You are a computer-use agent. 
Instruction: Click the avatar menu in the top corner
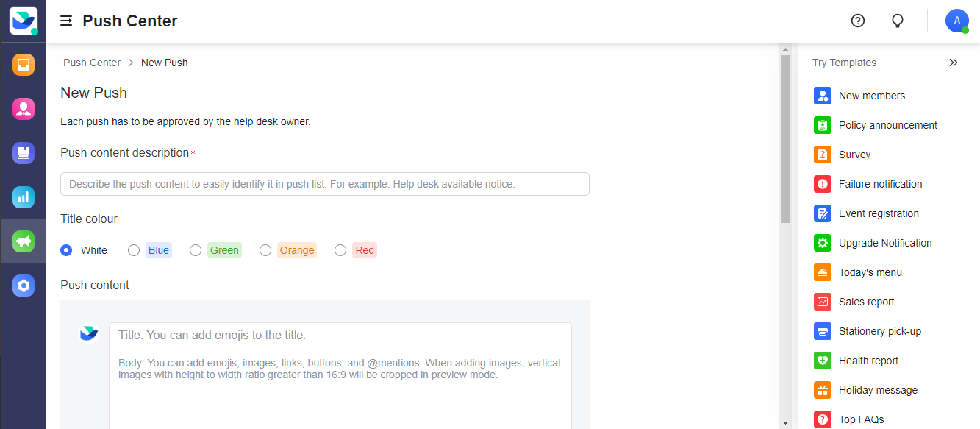(x=956, y=21)
